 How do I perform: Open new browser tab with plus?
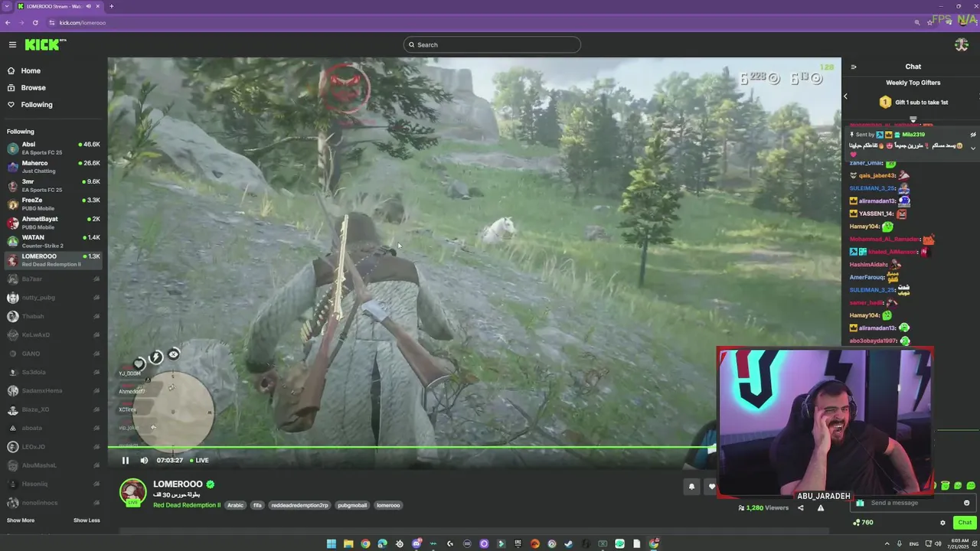click(x=111, y=6)
